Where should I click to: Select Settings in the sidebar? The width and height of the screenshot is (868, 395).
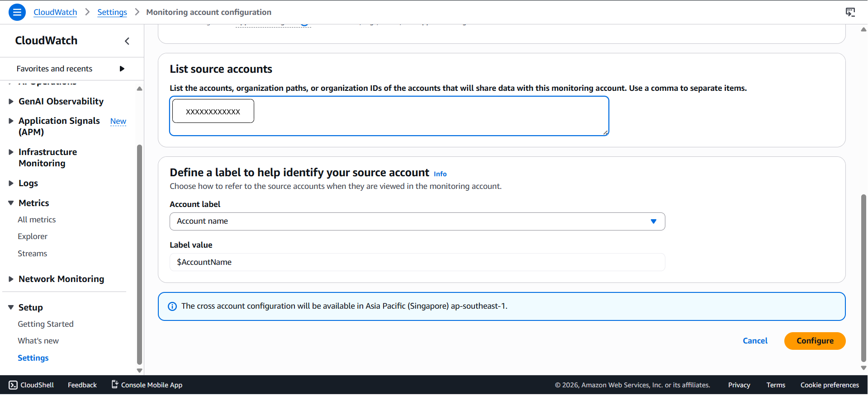33,358
